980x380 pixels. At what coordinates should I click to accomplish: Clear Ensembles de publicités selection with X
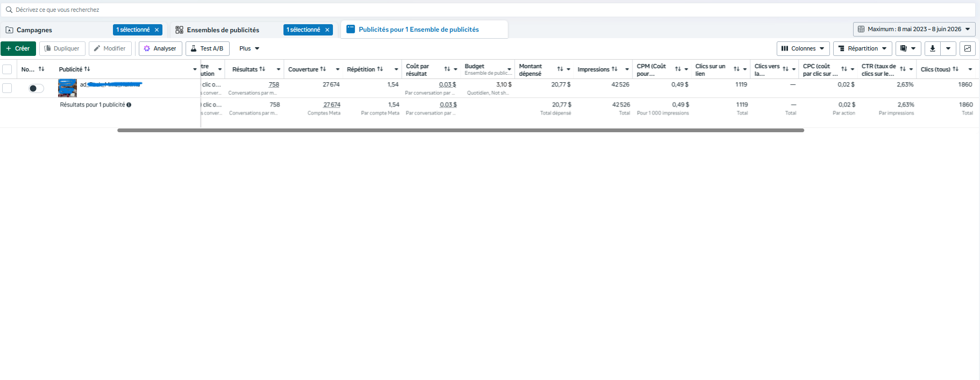(327, 30)
